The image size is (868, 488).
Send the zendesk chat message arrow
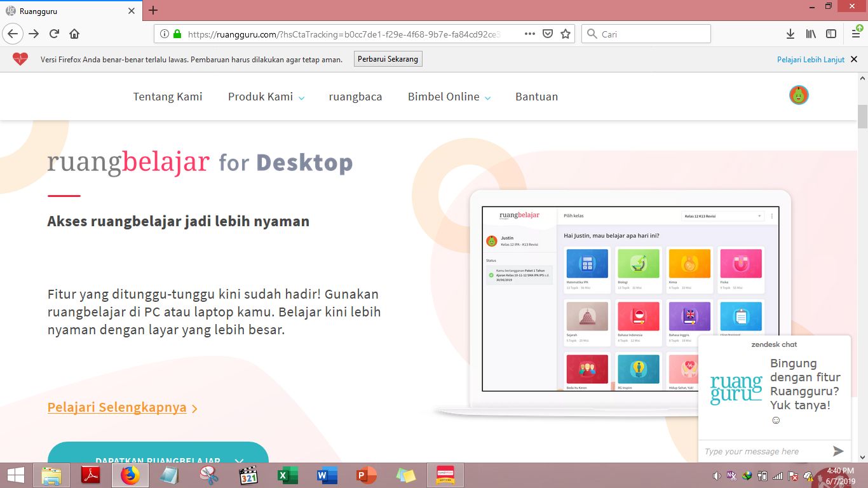pos(838,451)
